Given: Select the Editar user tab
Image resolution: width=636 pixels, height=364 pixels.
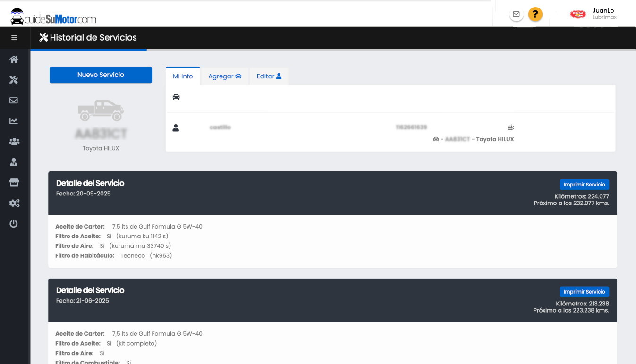Looking at the screenshot, I should click(269, 76).
